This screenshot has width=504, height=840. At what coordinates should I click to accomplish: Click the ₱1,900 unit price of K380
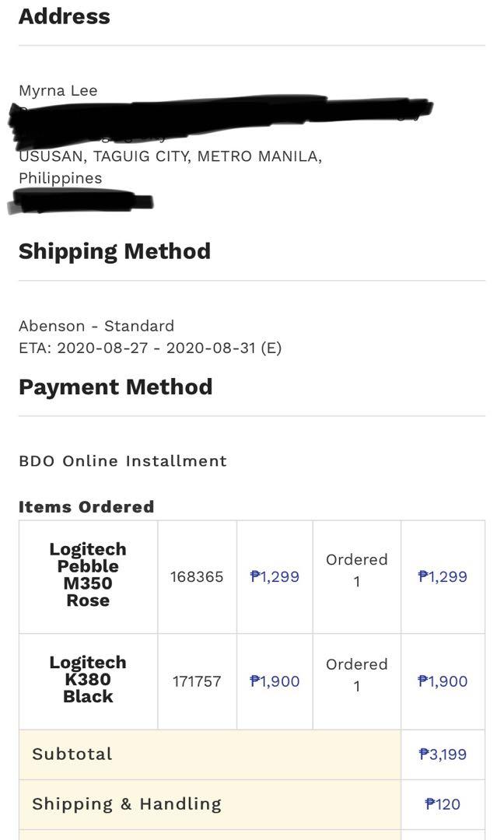click(275, 681)
